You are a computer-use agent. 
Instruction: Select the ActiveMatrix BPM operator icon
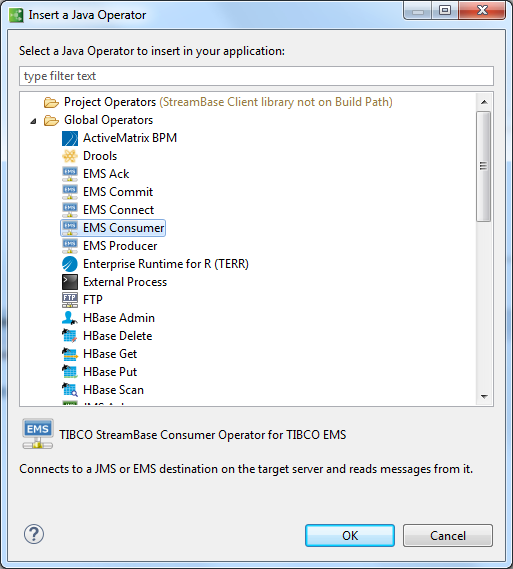pos(70,138)
